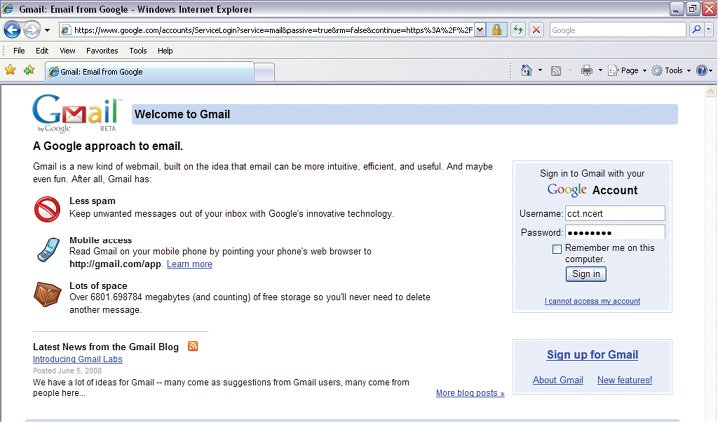Open the Tools toolbar dropdown
Screen dimensions: 718x422
tap(671, 70)
